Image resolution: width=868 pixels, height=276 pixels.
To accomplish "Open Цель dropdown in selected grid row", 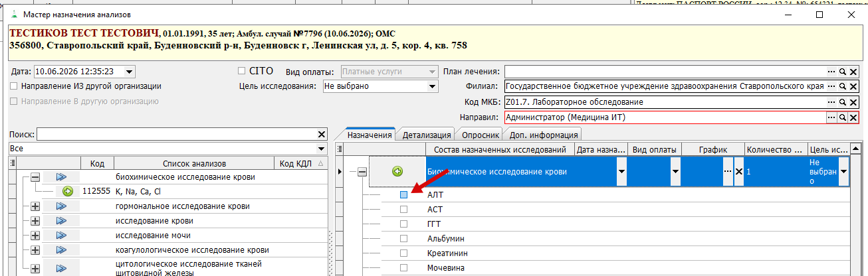I will pyautogui.click(x=844, y=172).
